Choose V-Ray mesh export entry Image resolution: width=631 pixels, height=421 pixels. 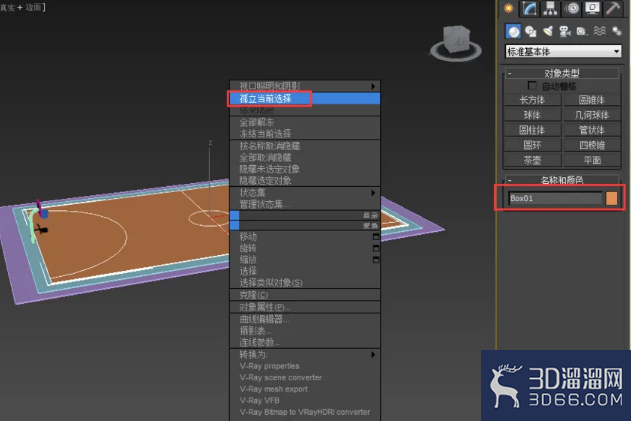[x=305, y=389]
